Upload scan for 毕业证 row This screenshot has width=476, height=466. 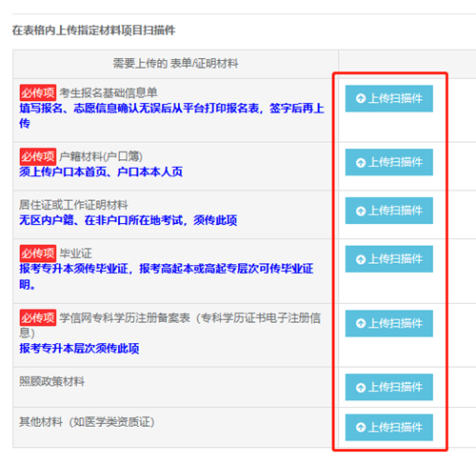(389, 259)
